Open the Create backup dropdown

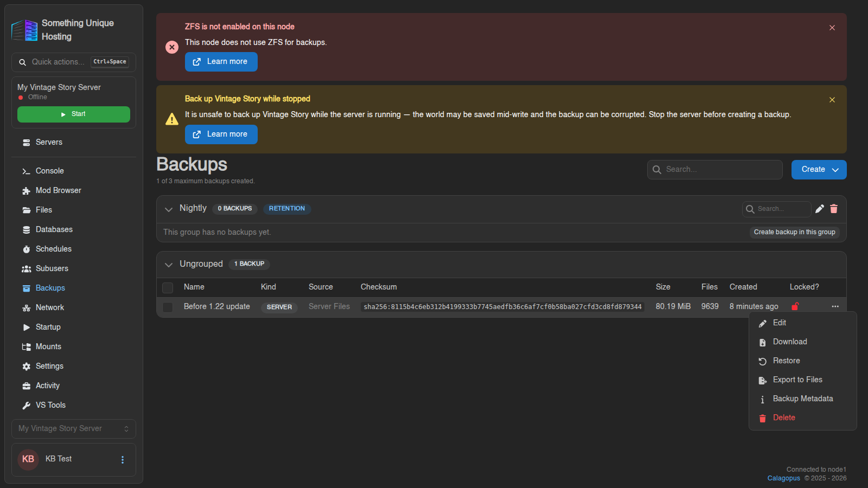click(x=819, y=170)
